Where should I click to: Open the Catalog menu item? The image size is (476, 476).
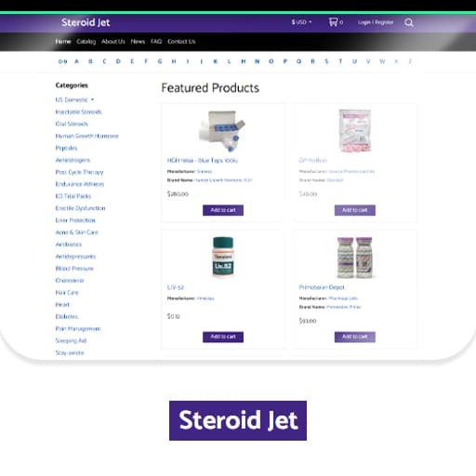(86, 41)
